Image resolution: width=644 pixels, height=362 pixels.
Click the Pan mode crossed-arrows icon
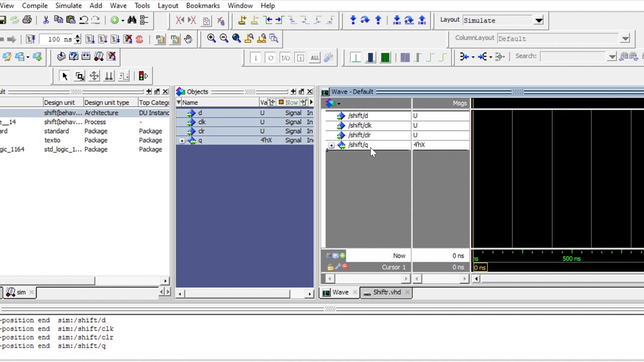[94, 76]
